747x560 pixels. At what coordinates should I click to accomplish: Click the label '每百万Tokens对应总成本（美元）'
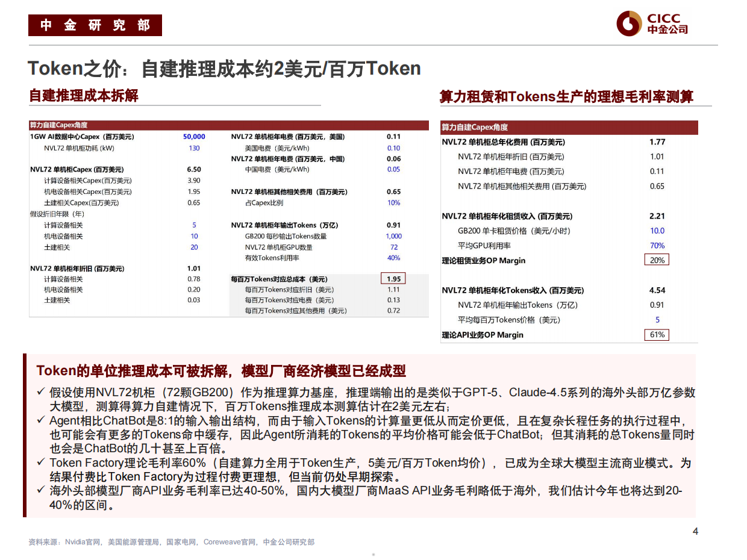pos(280,279)
